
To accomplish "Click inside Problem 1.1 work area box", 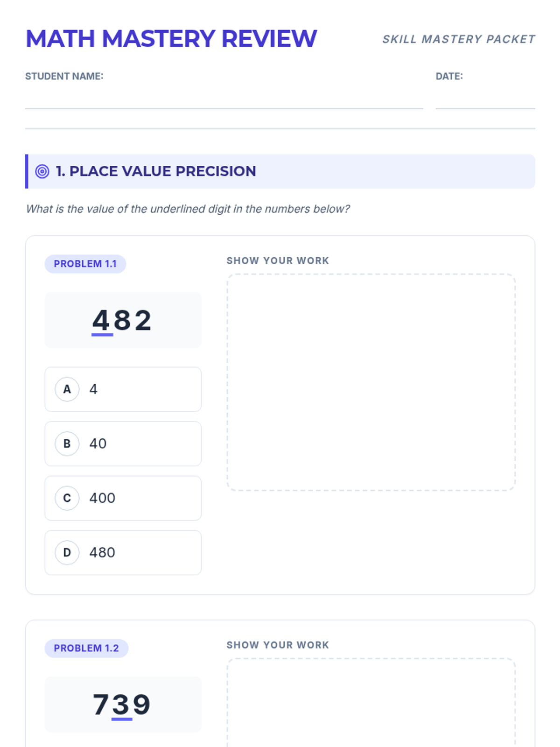I will point(371,382).
